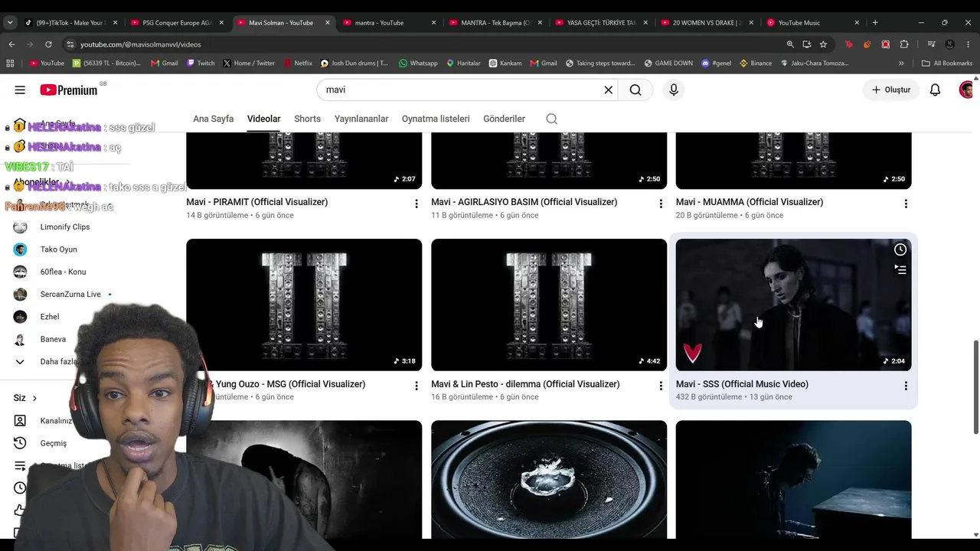Open the Yayınlananlar channel tab
Viewport: 980px width, 551px height.
pos(361,119)
